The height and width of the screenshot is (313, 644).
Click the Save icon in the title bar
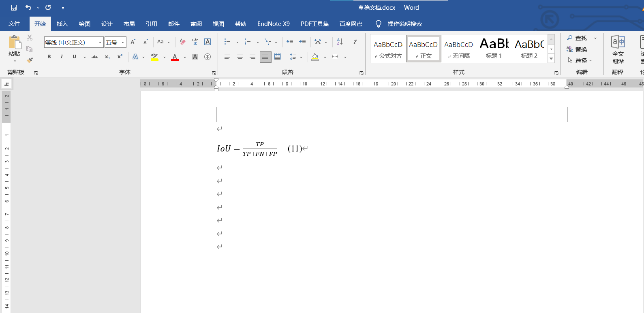pos(14,8)
